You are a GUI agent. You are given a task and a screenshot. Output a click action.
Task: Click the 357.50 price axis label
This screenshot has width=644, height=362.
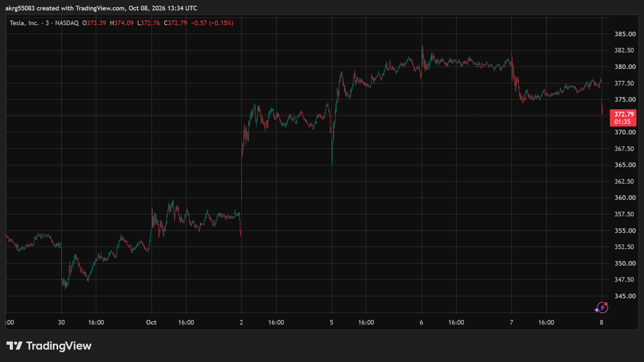coord(624,214)
